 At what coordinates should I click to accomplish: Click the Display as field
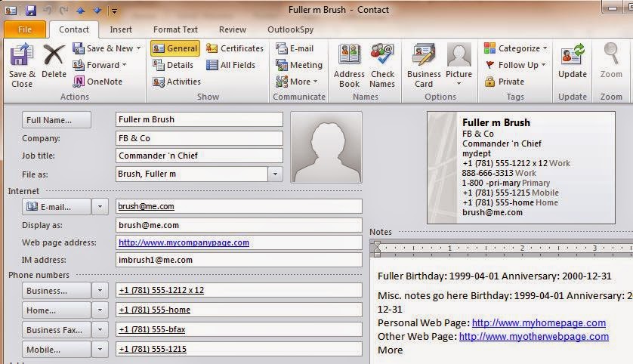point(239,225)
